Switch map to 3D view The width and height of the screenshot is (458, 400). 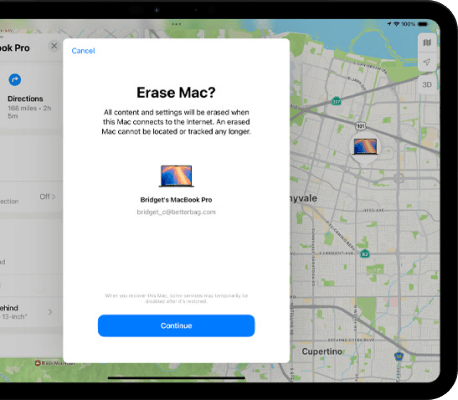427,85
